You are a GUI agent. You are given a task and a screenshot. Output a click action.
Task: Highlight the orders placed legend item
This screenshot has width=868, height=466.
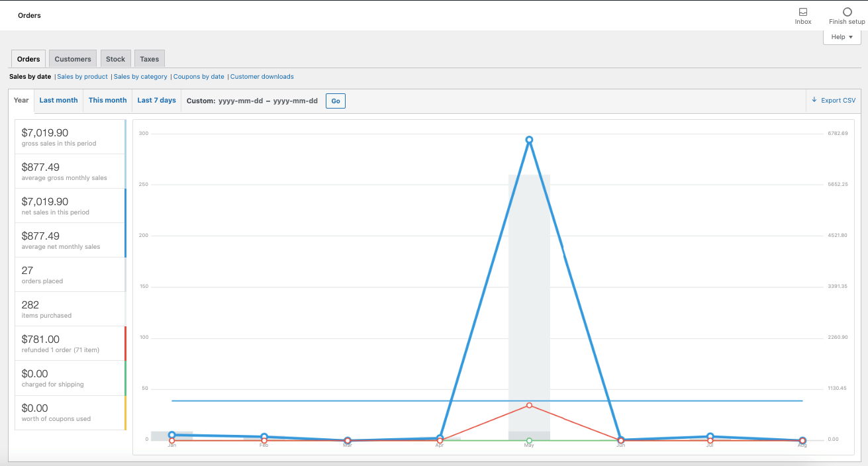(70, 275)
